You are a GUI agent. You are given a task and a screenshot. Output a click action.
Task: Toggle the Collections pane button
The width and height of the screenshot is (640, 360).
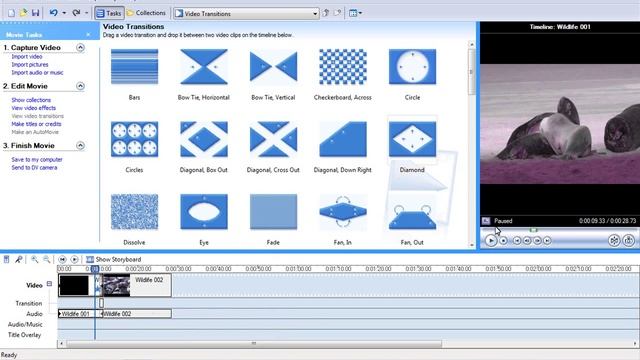coord(146,13)
